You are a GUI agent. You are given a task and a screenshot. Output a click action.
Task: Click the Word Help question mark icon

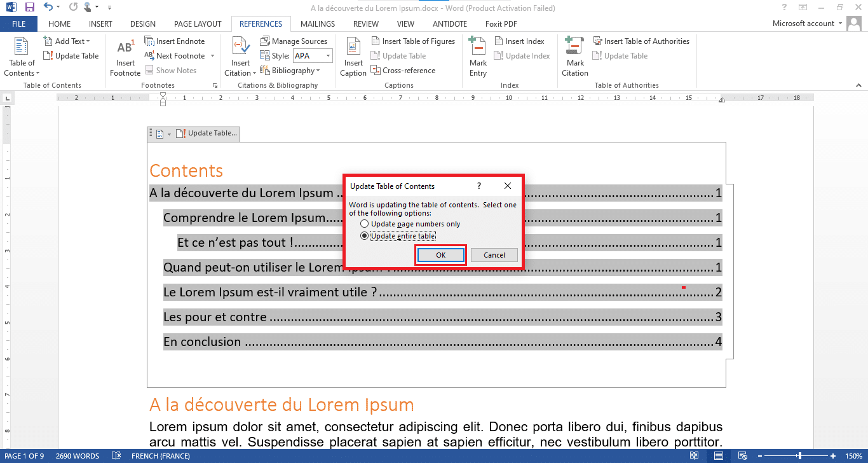tap(785, 8)
